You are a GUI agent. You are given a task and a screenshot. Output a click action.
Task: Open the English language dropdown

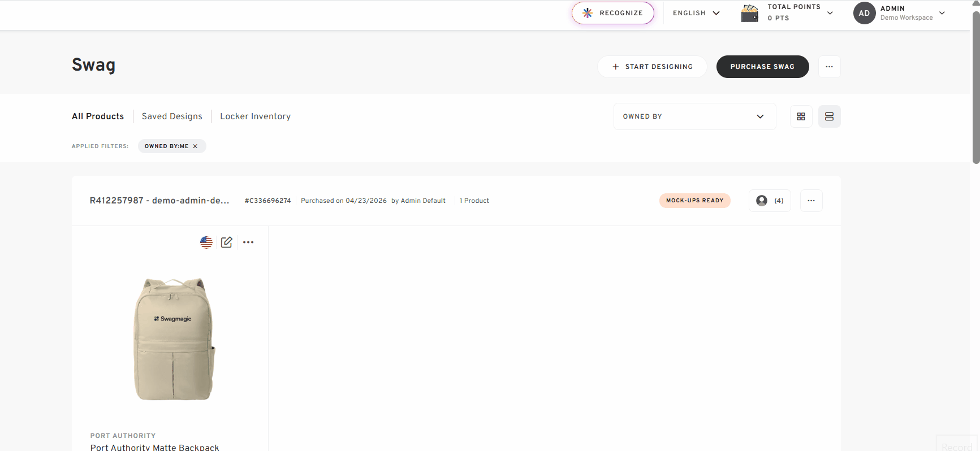tap(696, 13)
